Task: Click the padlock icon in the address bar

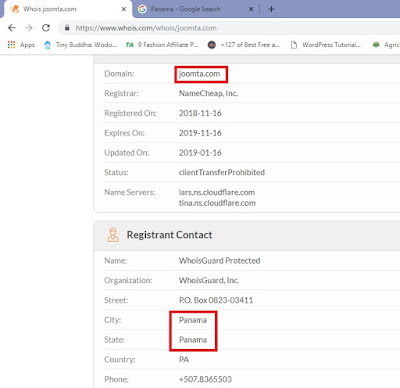Action: (67, 28)
